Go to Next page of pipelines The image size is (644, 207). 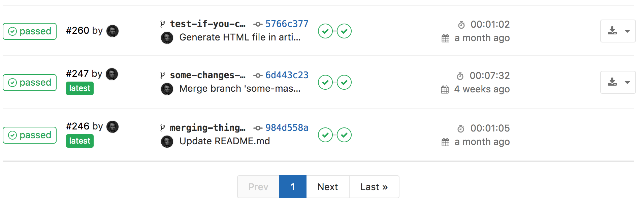pos(328,187)
